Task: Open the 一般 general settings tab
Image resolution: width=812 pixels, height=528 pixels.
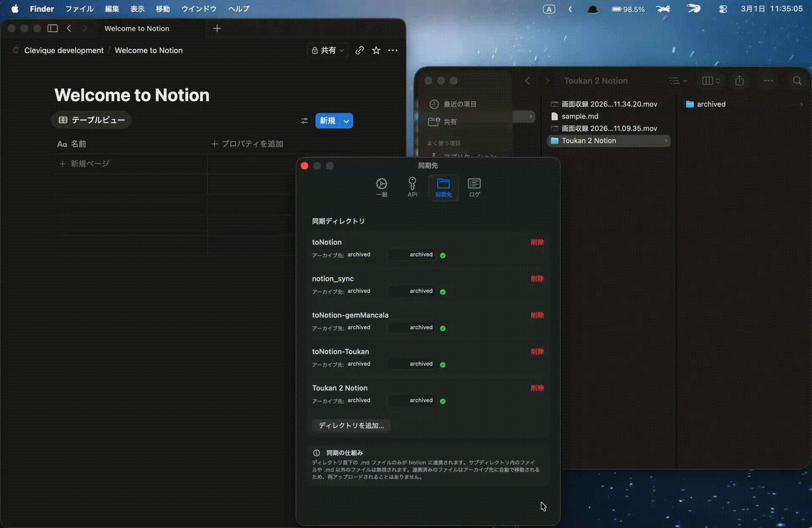Action: pyautogui.click(x=381, y=187)
